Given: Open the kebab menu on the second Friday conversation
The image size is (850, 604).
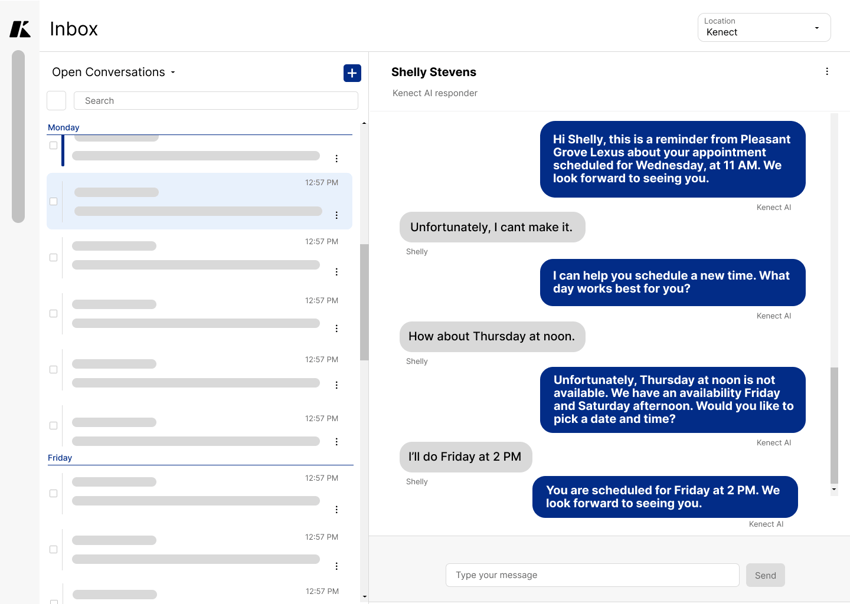Looking at the screenshot, I should tap(337, 565).
